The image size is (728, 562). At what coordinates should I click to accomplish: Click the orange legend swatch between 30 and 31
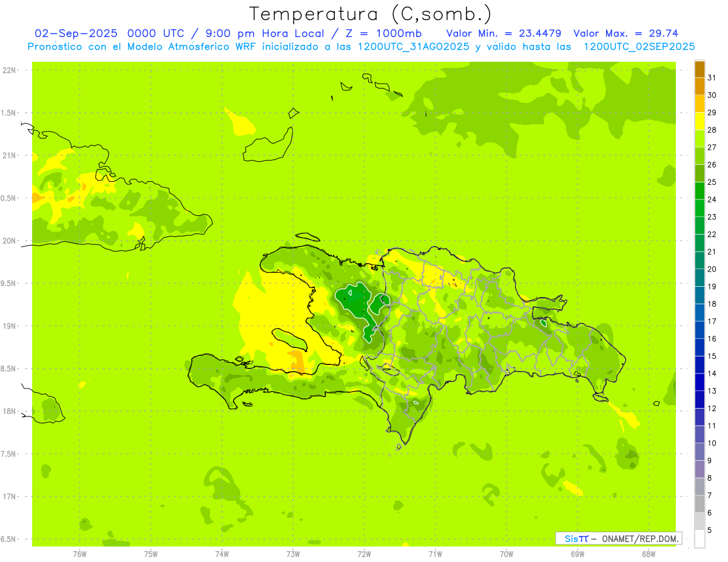click(x=699, y=87)
